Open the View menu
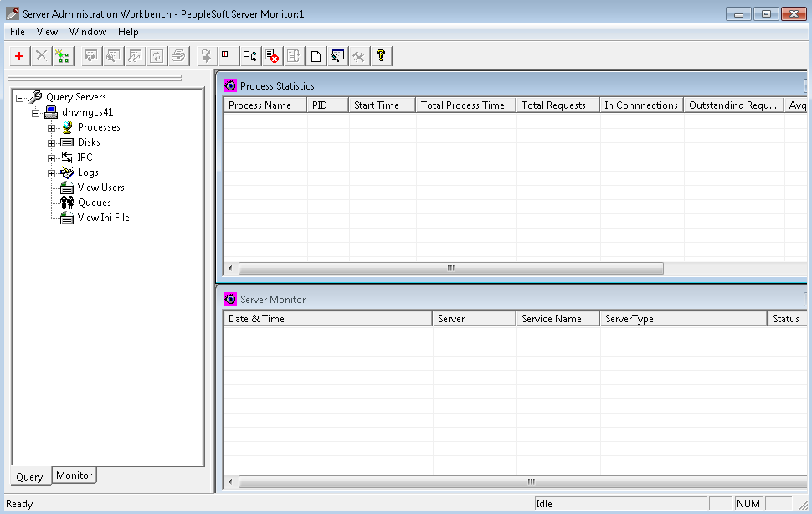812x514 pixels. [47, 32]
